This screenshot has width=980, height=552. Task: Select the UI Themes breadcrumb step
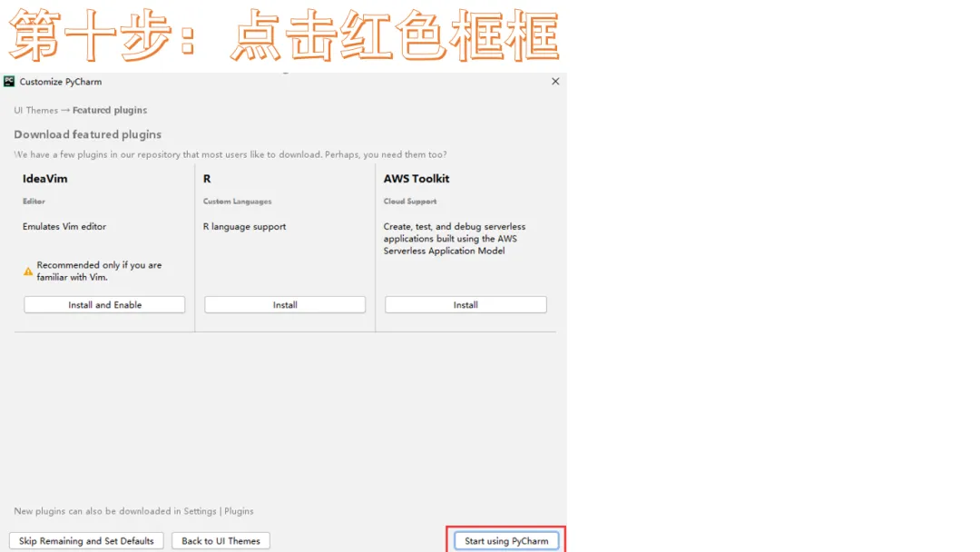coord(35,110)
